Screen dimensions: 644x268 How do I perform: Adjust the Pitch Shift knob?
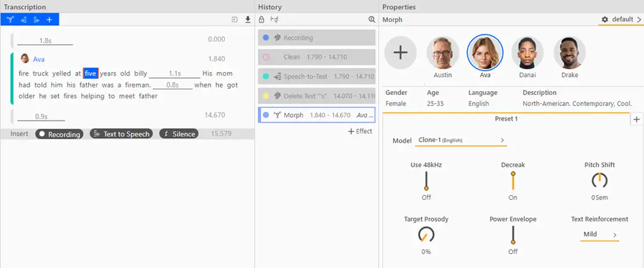(x=599, y=180)
